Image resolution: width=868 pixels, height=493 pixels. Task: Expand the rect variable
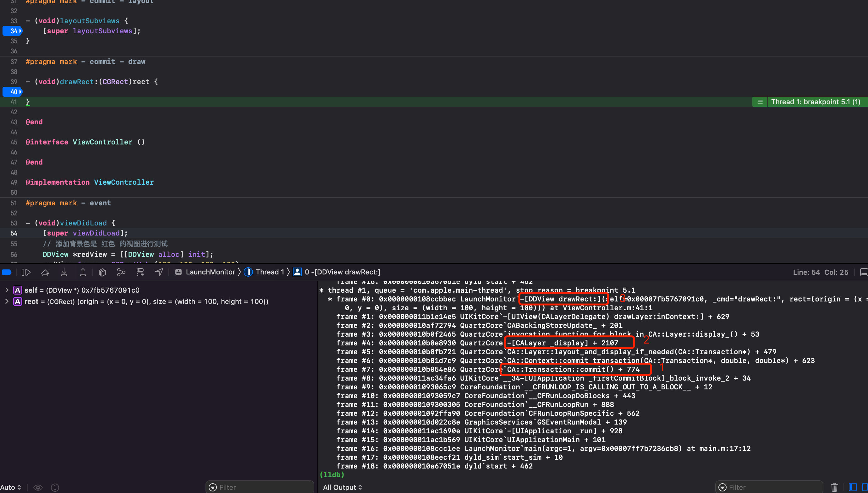coord(7,301)
